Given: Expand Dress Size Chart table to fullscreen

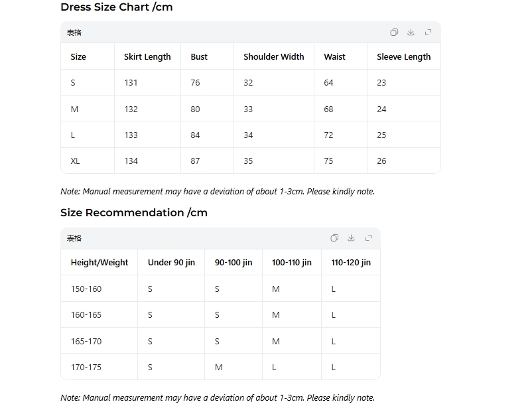Looking at the screenshot, I should pos(428,33).
